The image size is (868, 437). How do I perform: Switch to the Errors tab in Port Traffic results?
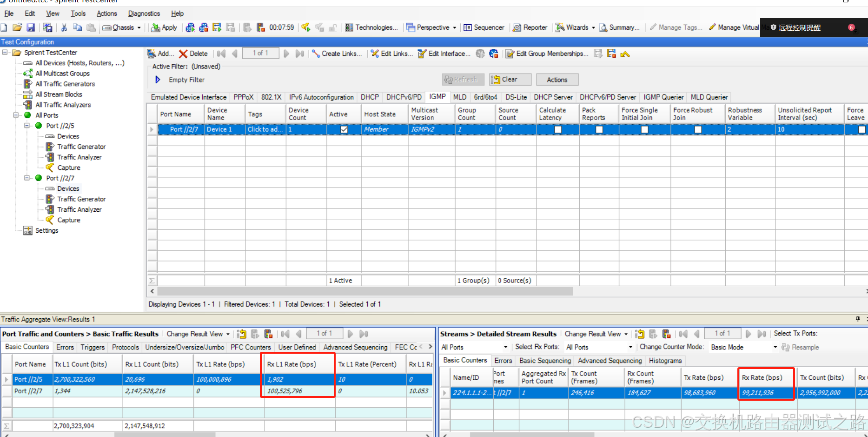(65, 347)
